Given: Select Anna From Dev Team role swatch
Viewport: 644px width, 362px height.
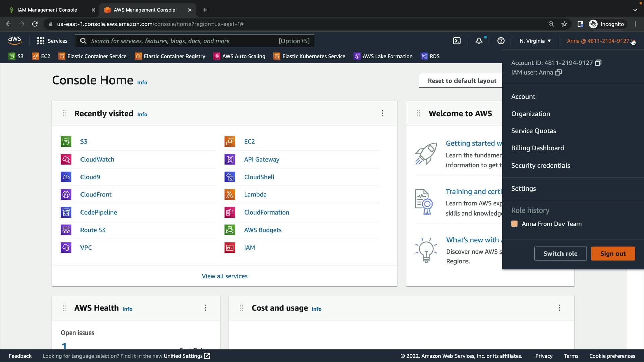Looking at the screenshot, I should [514, 224].
